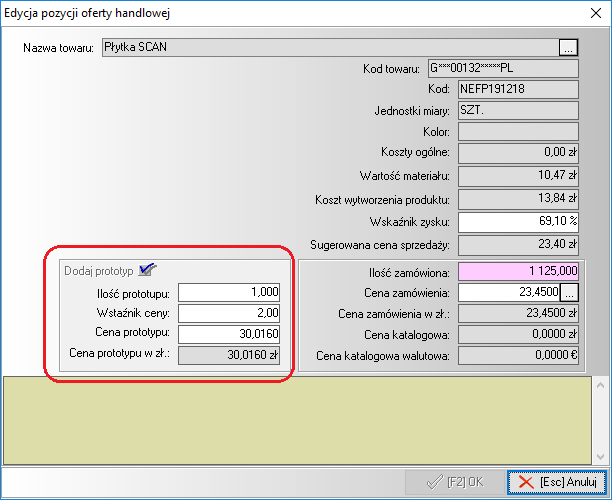Edit the Cena zamówienia value field
Image resolution: width=612 pixels, height=500 pixels.
pyautogui.click(x=507, y=293)
